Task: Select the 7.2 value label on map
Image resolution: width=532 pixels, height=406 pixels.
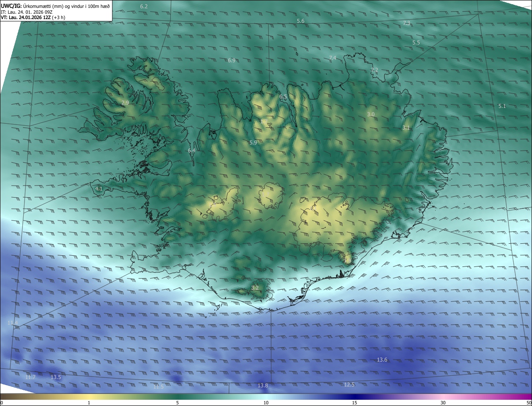Action: 374,69
